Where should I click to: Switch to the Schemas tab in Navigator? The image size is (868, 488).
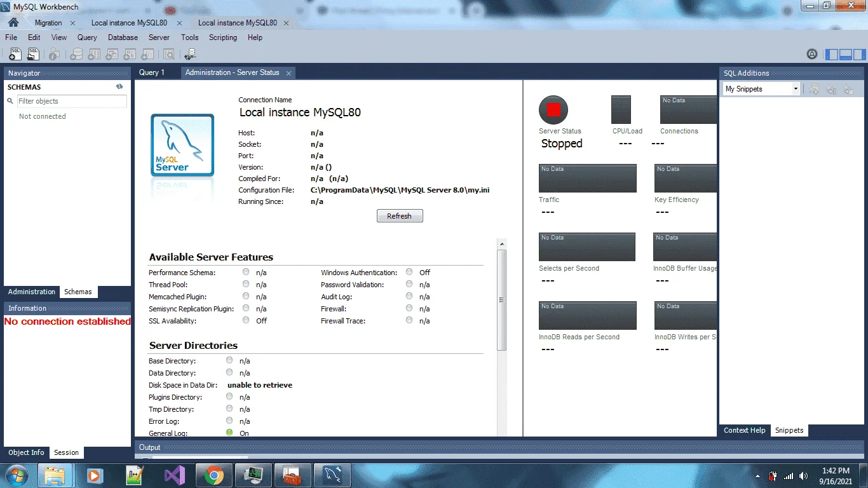[x=78, y=292]
